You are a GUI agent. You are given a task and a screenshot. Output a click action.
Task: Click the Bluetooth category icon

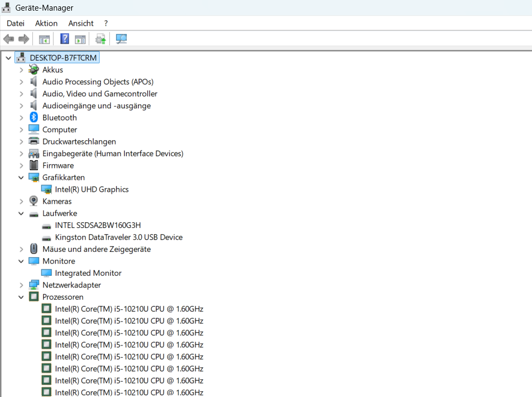tap(33, 117)
